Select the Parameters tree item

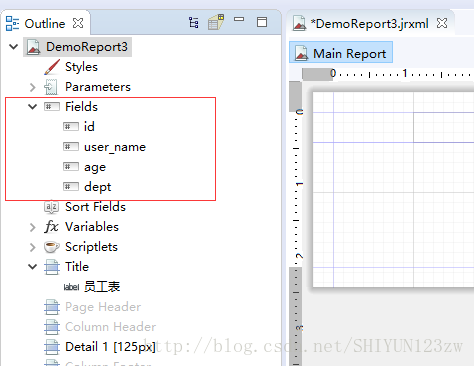(x=98, y=87)
